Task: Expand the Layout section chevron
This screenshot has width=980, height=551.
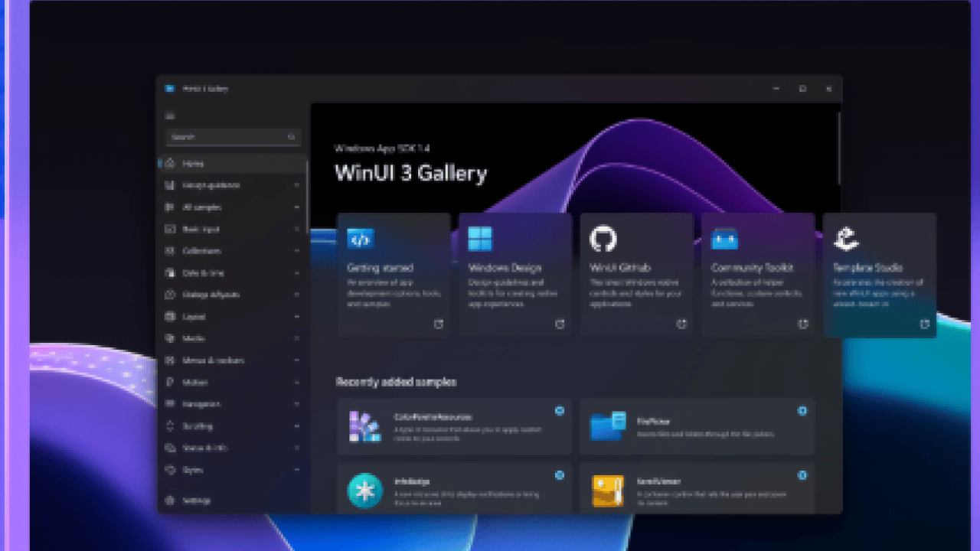Action: coord(296,317)
